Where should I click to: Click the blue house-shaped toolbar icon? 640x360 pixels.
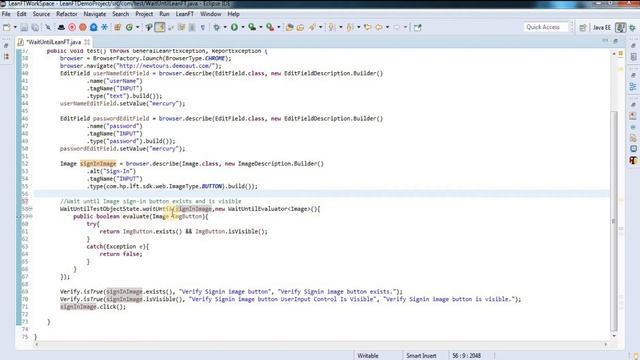[93, 27]
